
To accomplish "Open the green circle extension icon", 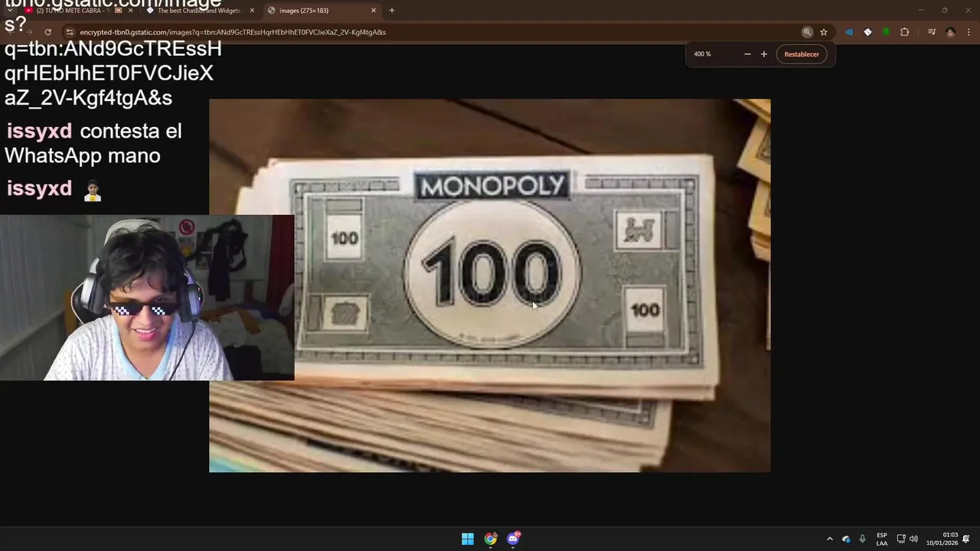I will coord(886,32).
